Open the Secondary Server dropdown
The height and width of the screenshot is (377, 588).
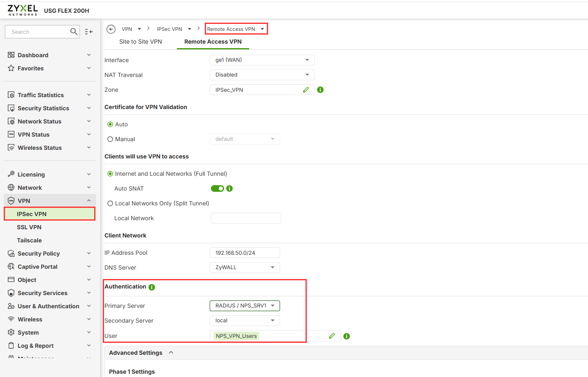coord(245,321)
